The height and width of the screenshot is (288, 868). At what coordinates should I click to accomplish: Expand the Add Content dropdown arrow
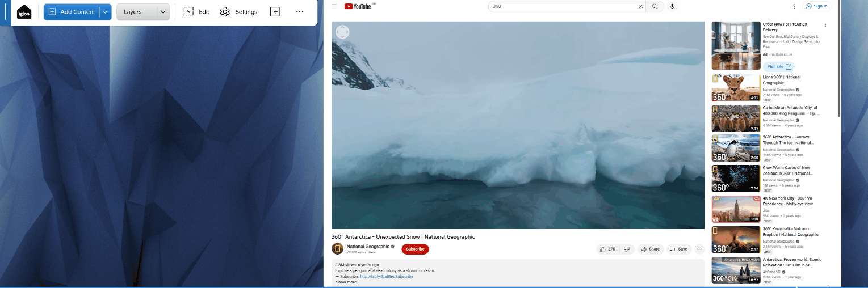[105, 12]
